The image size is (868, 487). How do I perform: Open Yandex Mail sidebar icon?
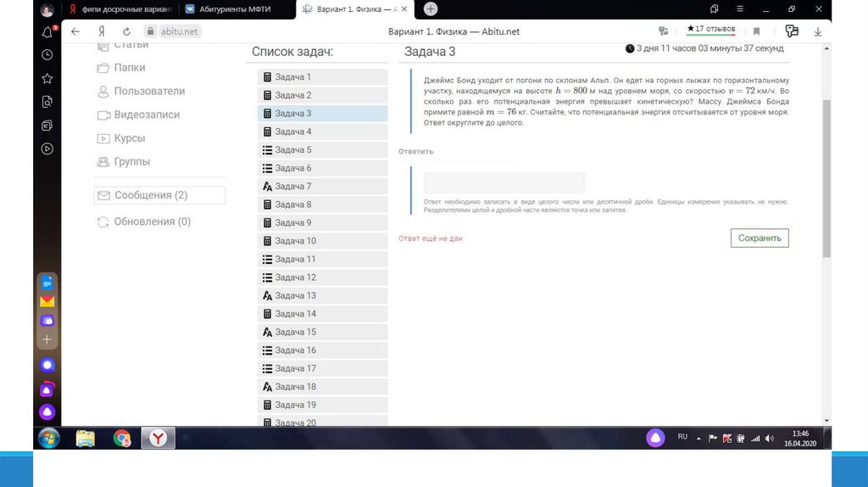point(47,301)
